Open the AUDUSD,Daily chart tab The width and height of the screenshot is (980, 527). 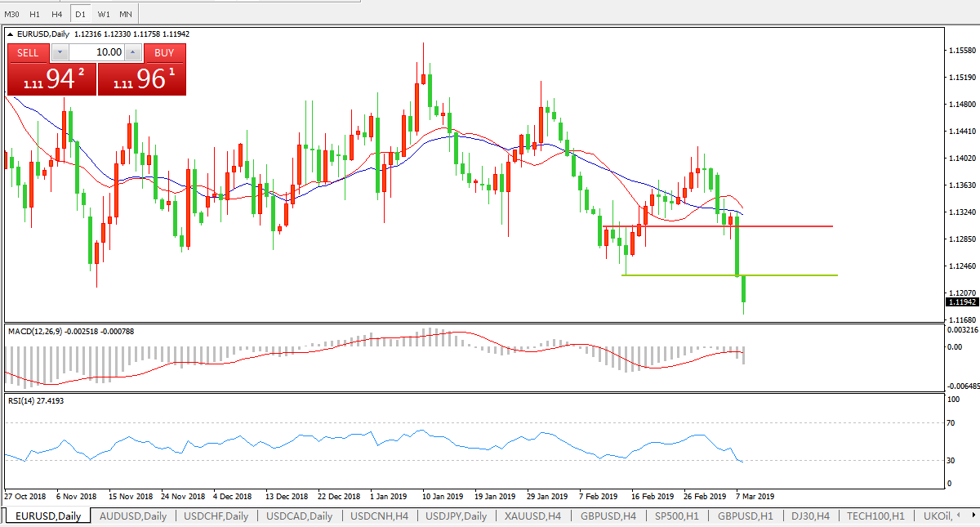coord(132,516)
